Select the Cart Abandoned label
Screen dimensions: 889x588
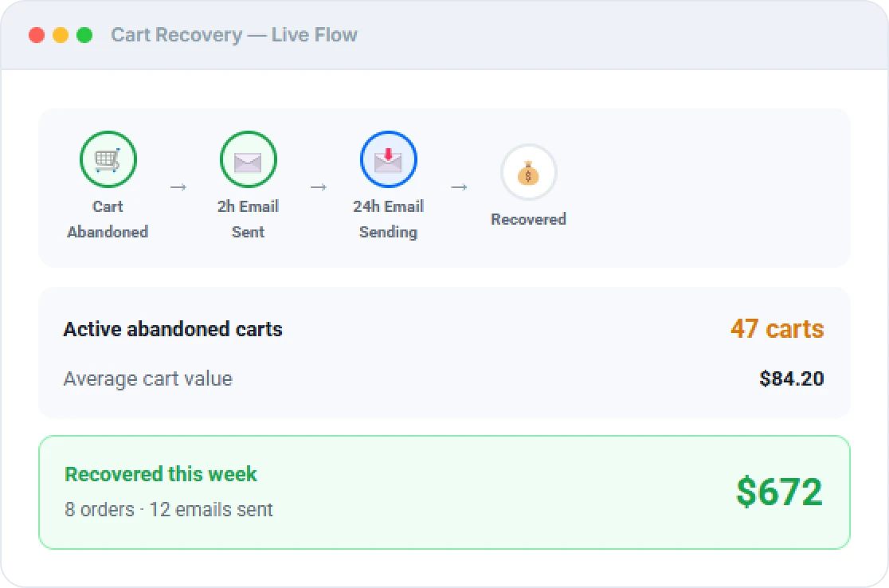(x=108, y=219)
